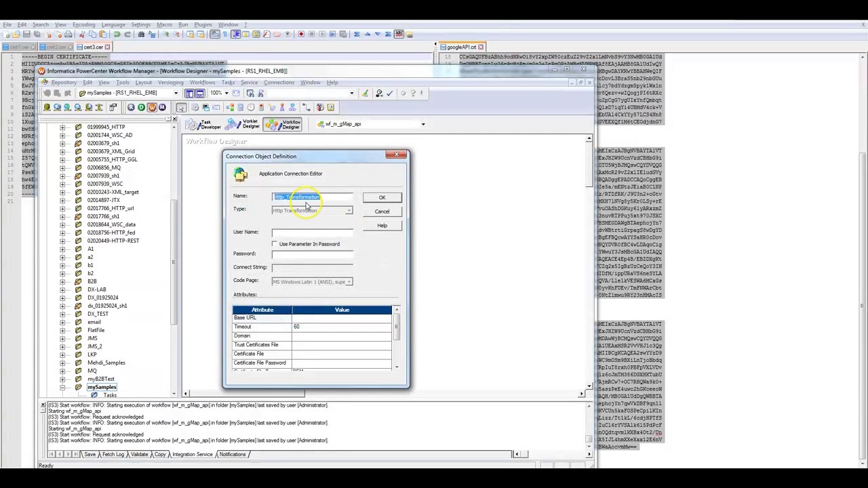This screenshot has width=868, height=488.
Task: Open the Plugins menu in Notepad++
Action: point(203,25)
